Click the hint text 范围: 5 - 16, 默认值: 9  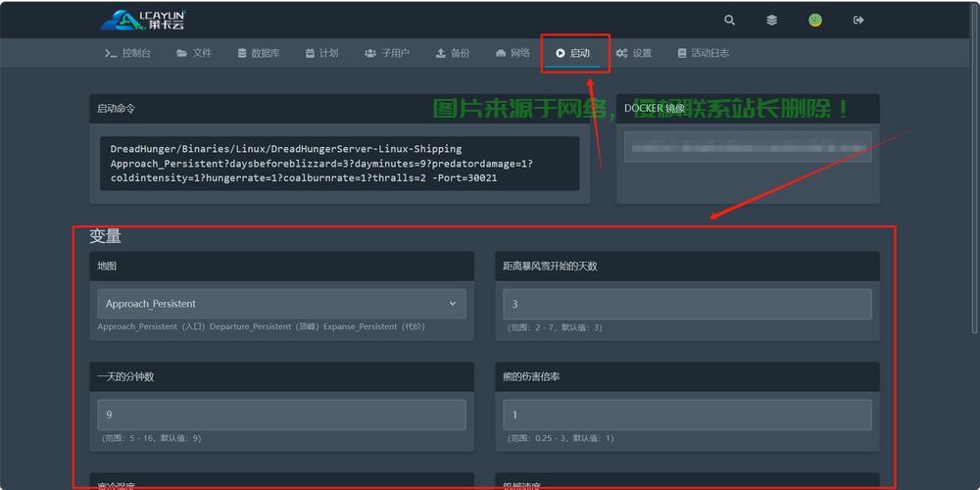point(151,438)
